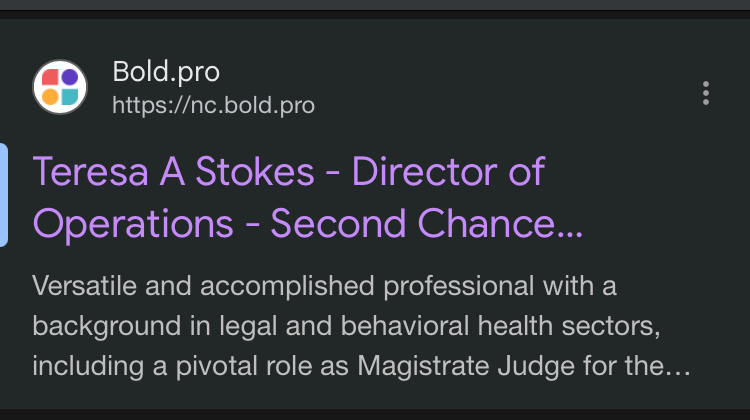Screen dimensions: 750x420
Task: Click the https://nc.bold.pro URL text
Action: click(x=213, y=104)
